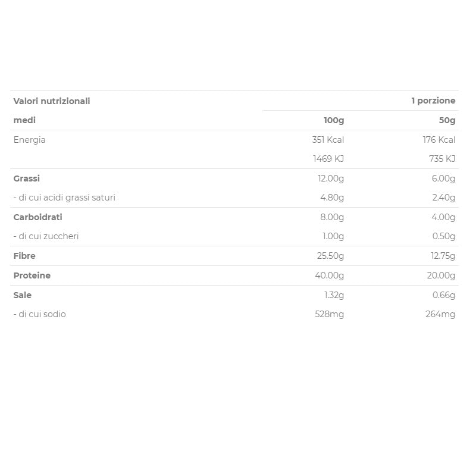
Task: Select the 25.50g fibre value
Action: tap(330, 256)
